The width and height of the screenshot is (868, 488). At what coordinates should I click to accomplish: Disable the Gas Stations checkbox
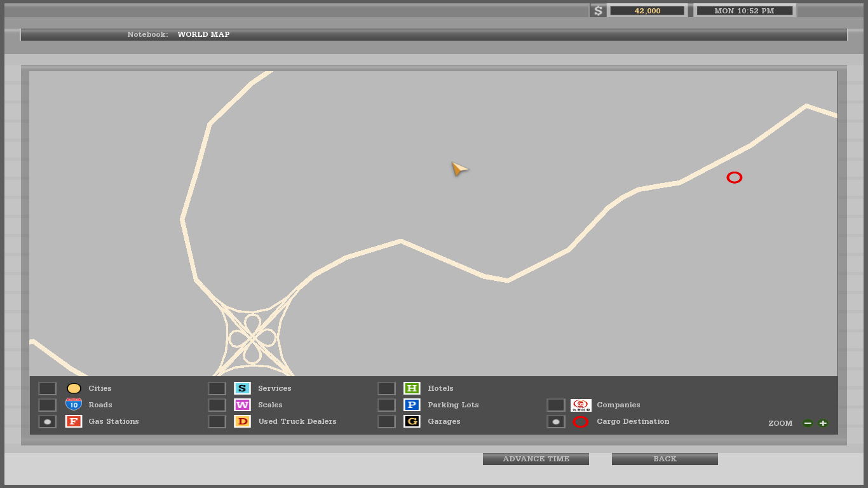coord(48,421)
